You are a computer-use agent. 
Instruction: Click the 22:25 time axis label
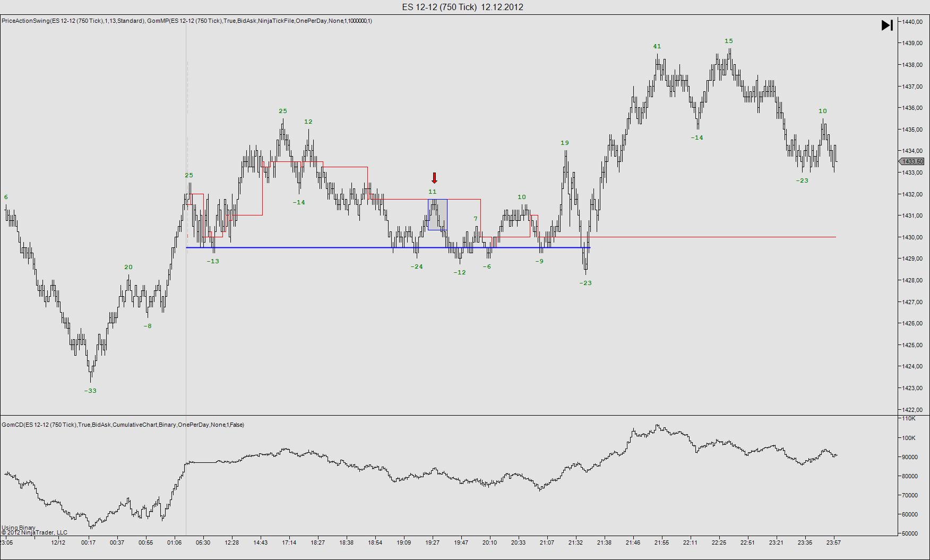(719, 542)
